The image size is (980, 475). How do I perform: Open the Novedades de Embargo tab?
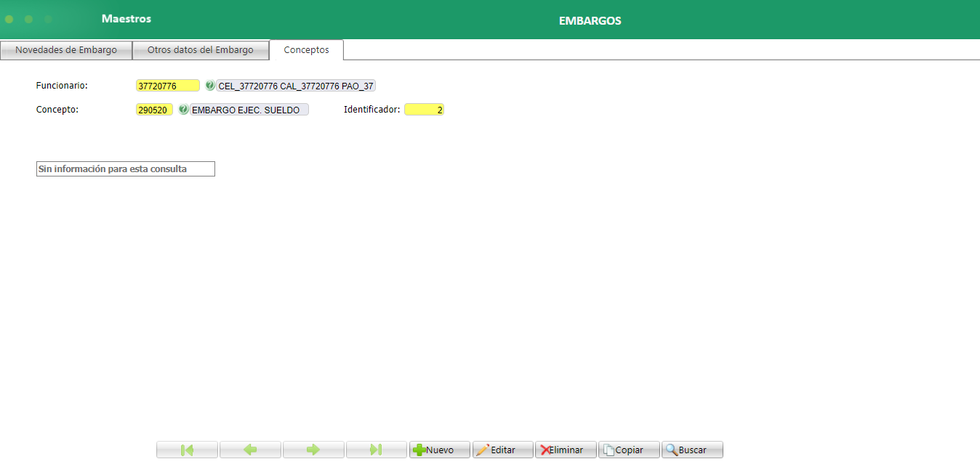[x=66, y=50]
